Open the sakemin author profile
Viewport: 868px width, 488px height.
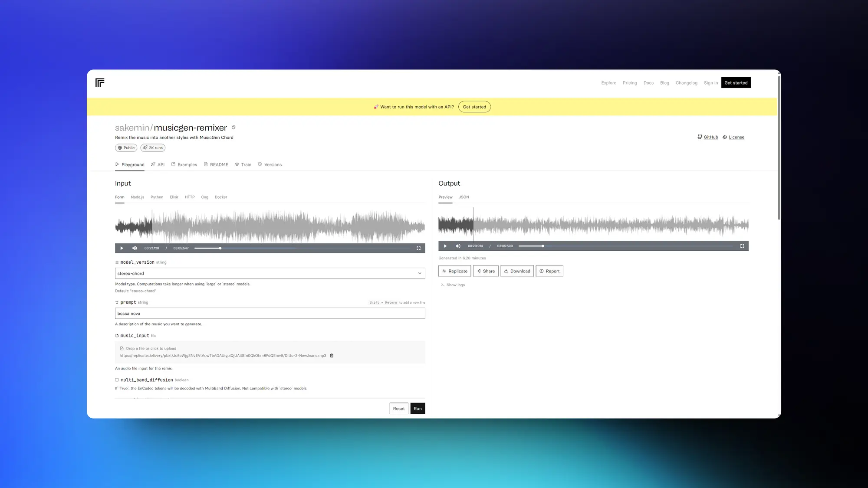pyautogui.click(x=132, y=128)
